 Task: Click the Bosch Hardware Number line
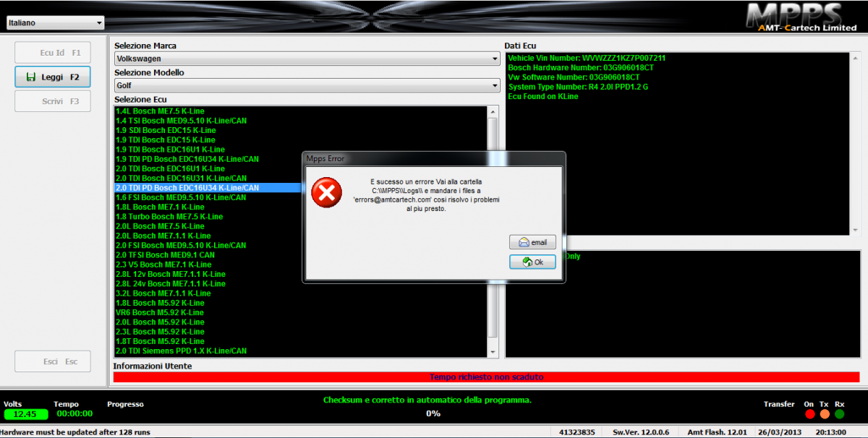580,67
